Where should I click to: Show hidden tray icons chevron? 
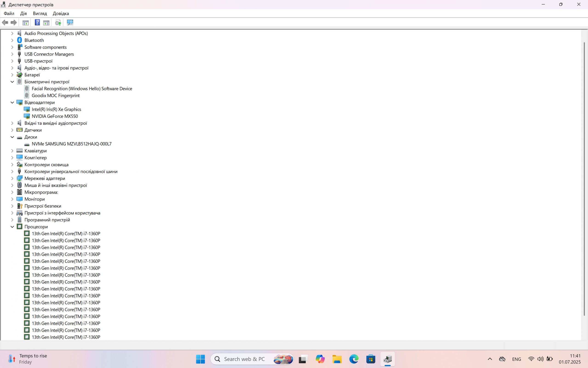tap(490, 359)
